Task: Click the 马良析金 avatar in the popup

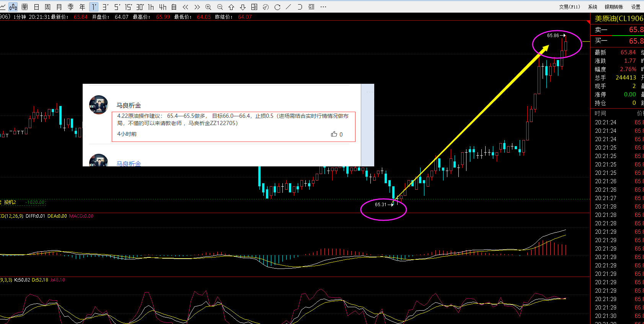Action: [x=99, y=105]
